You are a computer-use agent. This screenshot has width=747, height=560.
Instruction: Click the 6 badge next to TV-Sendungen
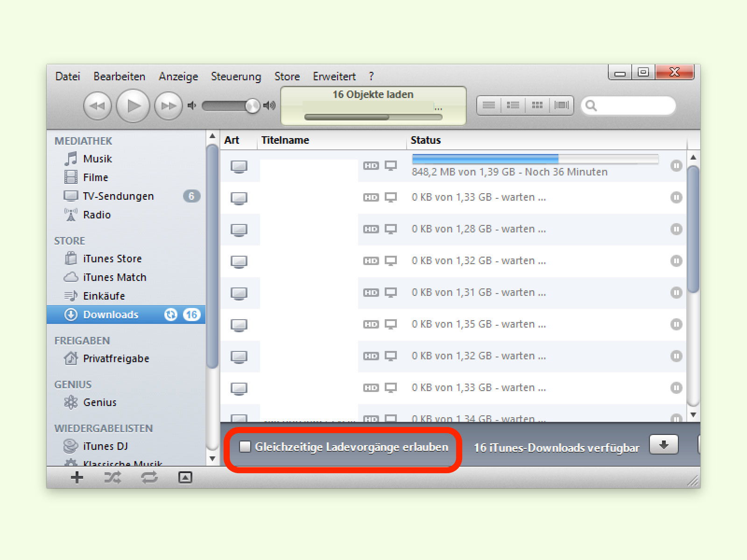coord(191,196)
